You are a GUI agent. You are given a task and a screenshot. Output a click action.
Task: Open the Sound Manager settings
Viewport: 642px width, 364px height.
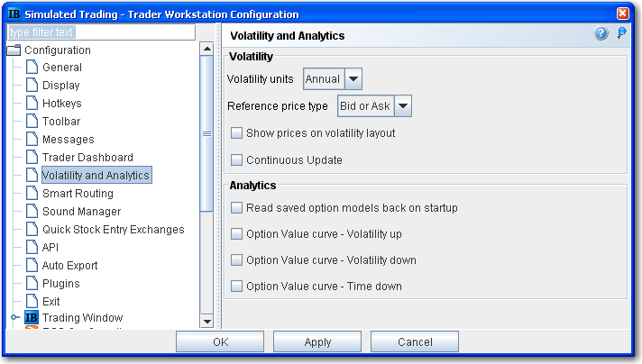(x=82, y=212)
